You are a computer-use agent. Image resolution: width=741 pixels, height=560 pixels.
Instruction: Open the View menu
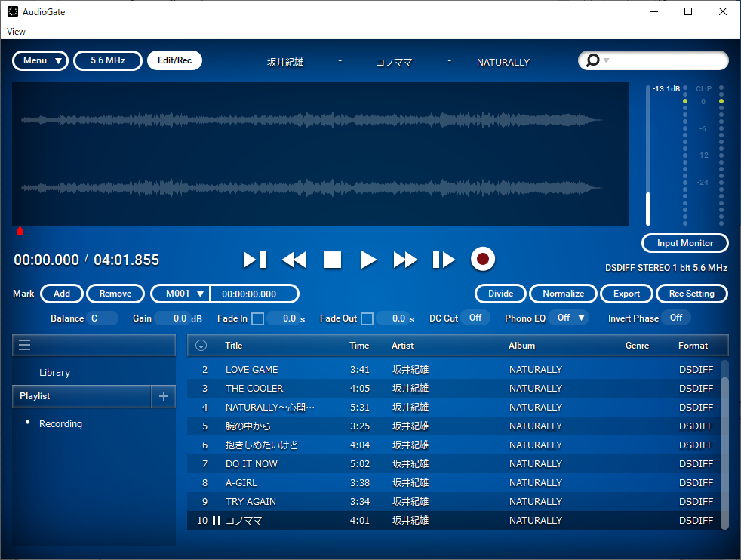[x=16, y=32]
